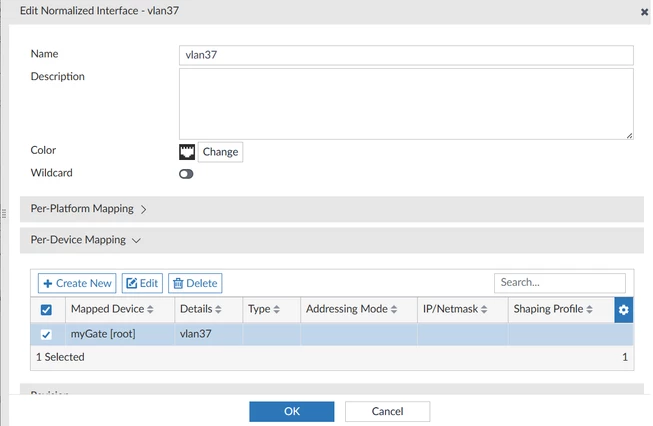Collapse the Per-Device Mapping section
The height and width of the screenshot is (426, 653).
(332, 240)
